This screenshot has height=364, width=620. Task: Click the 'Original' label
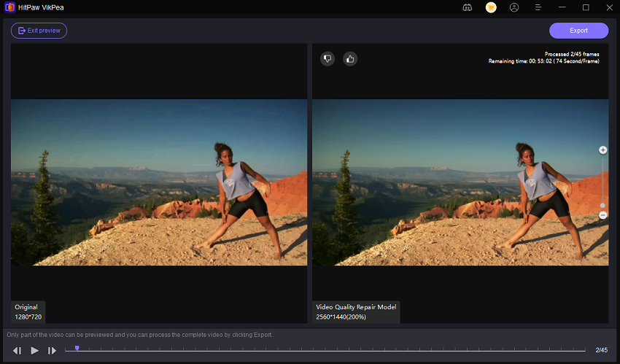click(x=26, y=307)
